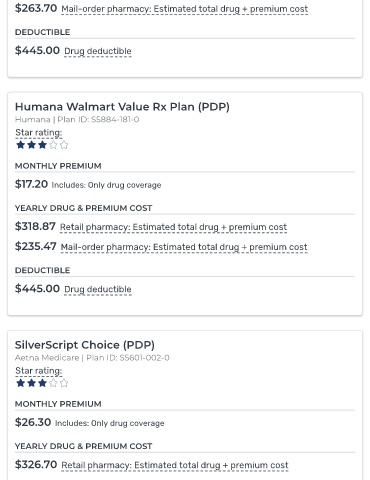
Task: Click Humana's fifth empty rating star
Action: [64, 145]
